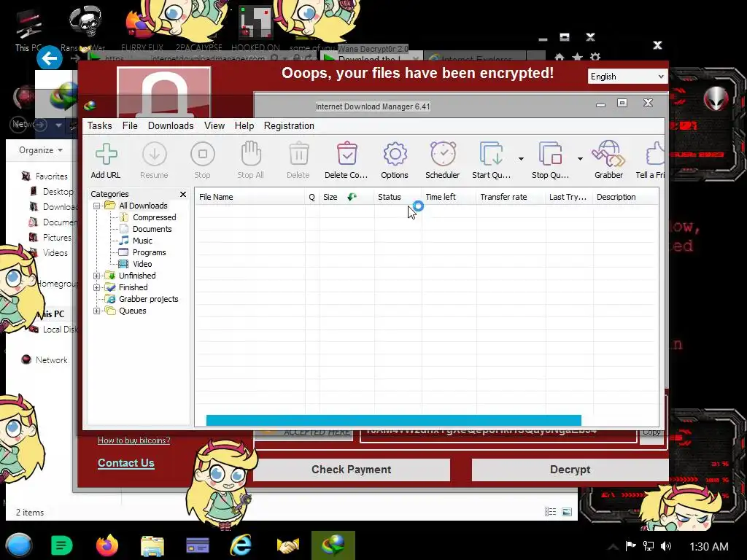Open Firefox from the taskbar
747x560 pixels.
[107, 545]
